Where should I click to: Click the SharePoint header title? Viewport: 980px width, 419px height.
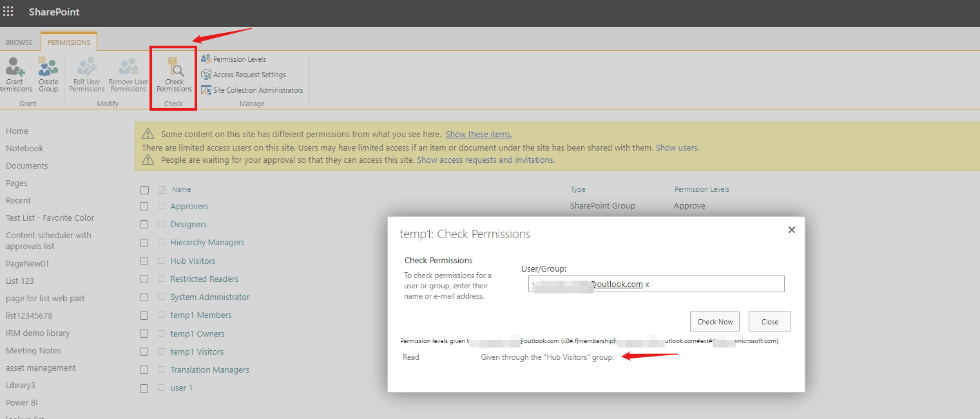pos(54,12)
